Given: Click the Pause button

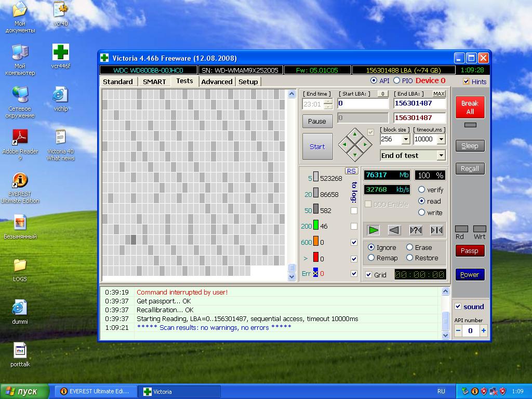Looking at the screenshot, I should point(317,121).
